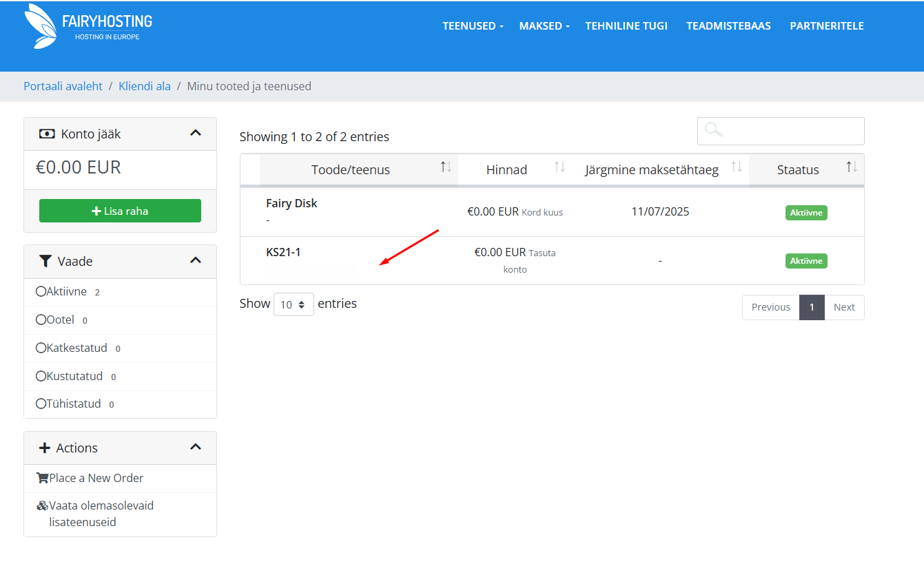The height and width of the screenshot is (564, 924).
Task: Sort by Hinnad column arrows
Action: coord(559,167)
